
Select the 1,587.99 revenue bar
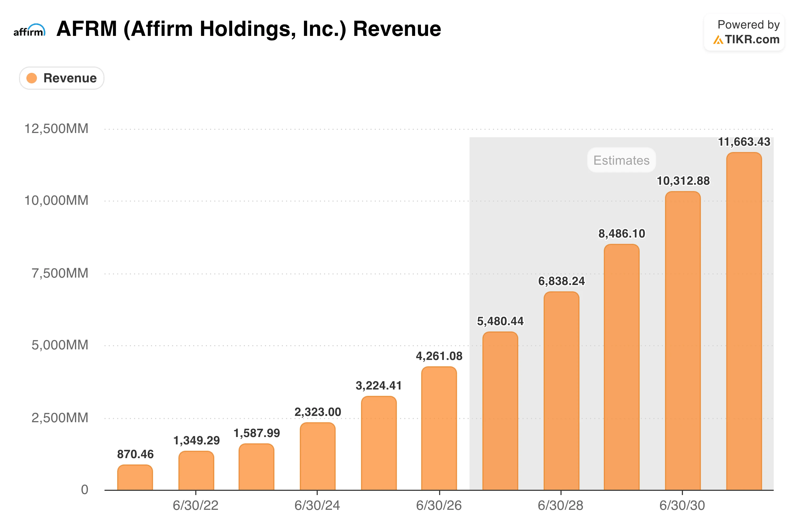pyautogui.click(x=256, y=467)
